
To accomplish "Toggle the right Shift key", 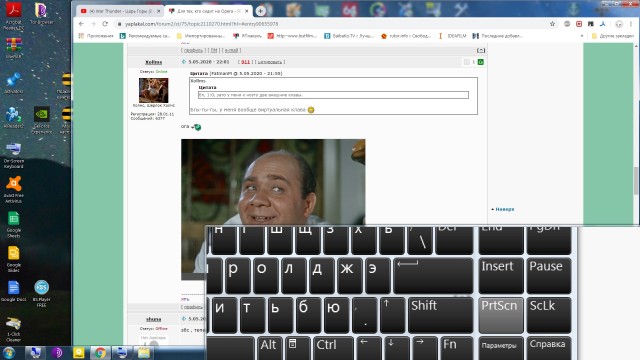I will pyautogui.click(x=440, y=315).
